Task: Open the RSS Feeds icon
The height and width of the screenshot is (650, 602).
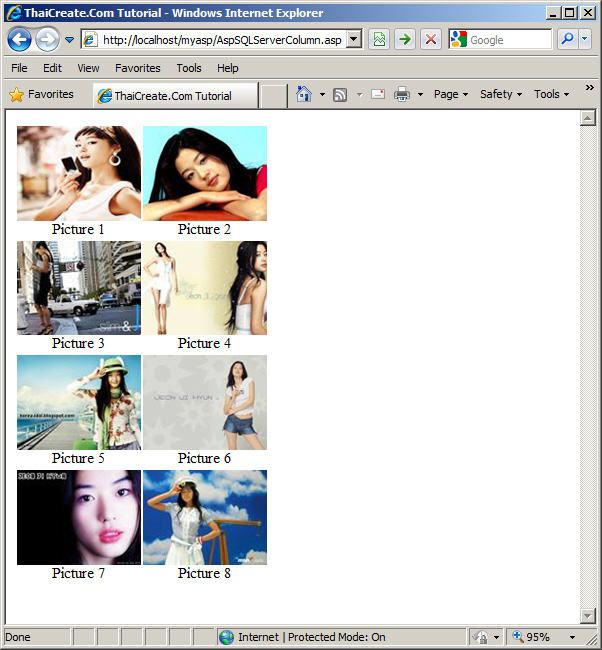Action: [340, 94]
